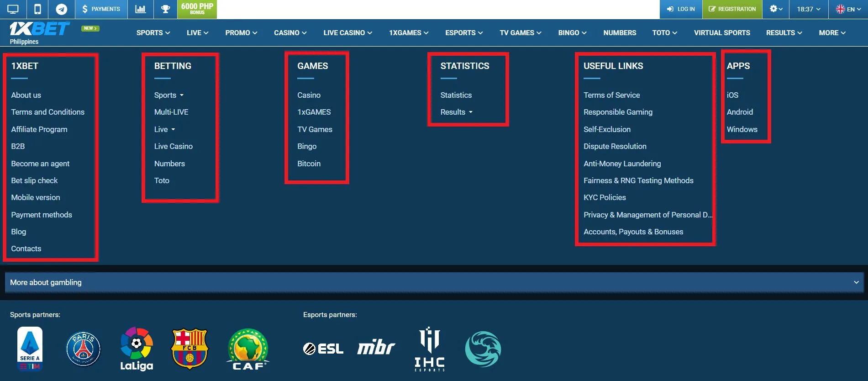This screenshot has width=868, height=381.
Task: Open the Contacts footer link
Action: 26,249
